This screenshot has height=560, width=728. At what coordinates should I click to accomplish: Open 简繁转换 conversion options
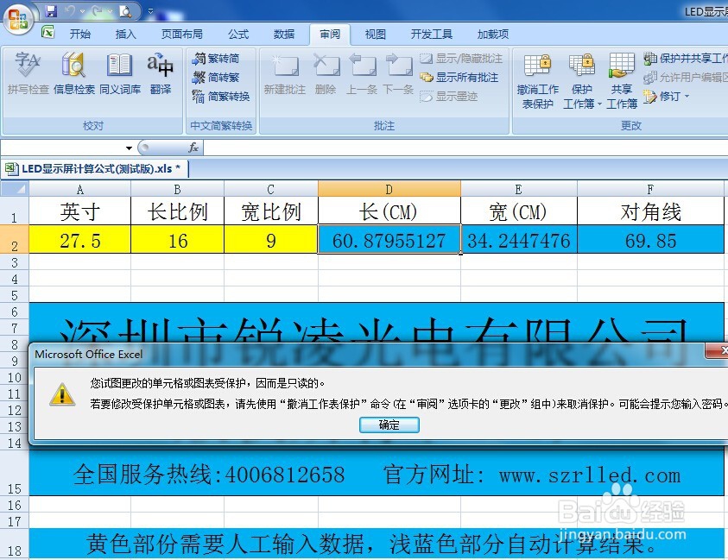[x=221, y=97]
